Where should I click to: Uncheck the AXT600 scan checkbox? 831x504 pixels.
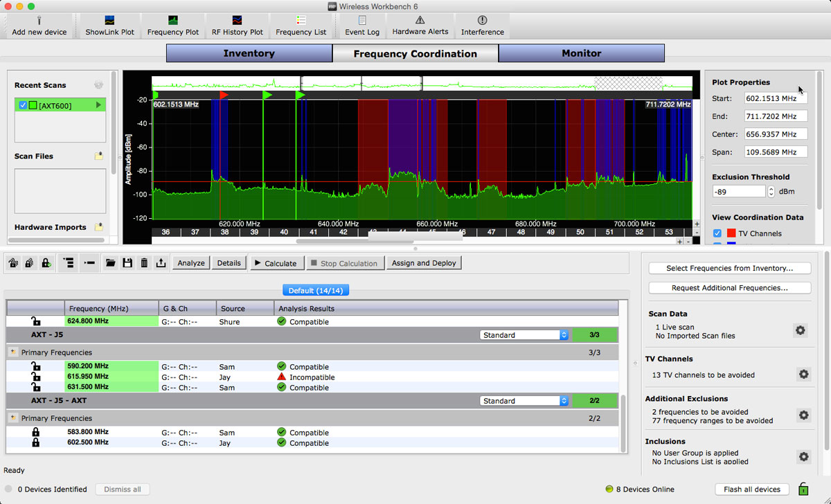click(x=24, y=106)
